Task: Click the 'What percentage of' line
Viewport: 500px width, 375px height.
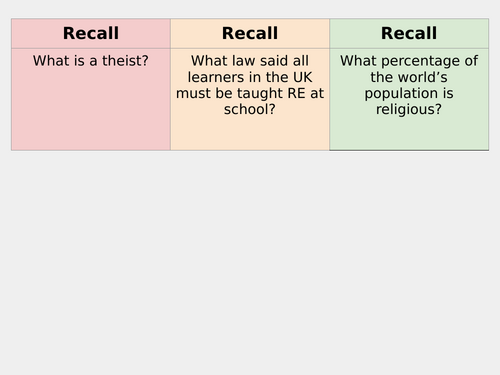Action: click(x=409, y=61)
